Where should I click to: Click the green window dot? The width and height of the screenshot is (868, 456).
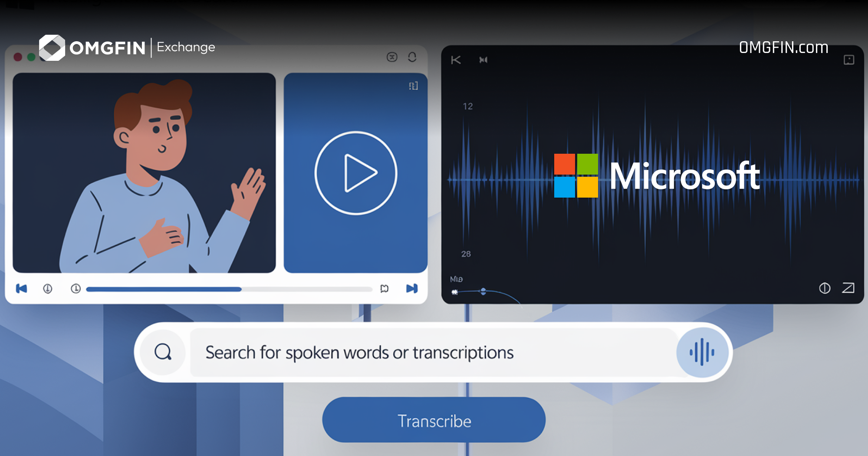31,57
